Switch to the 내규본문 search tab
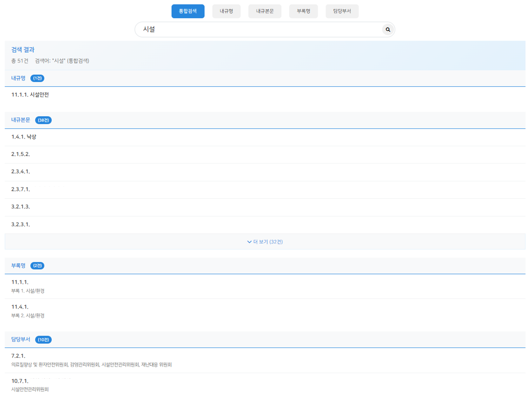The image size is (532, 400). pyautogui.click(x=265, y=11)
